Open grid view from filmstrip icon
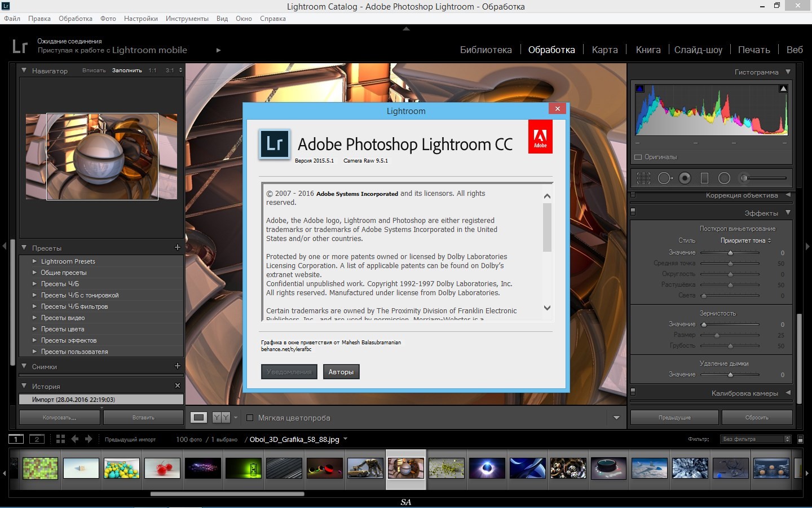 pyautogui.click(x=60, y=439)
